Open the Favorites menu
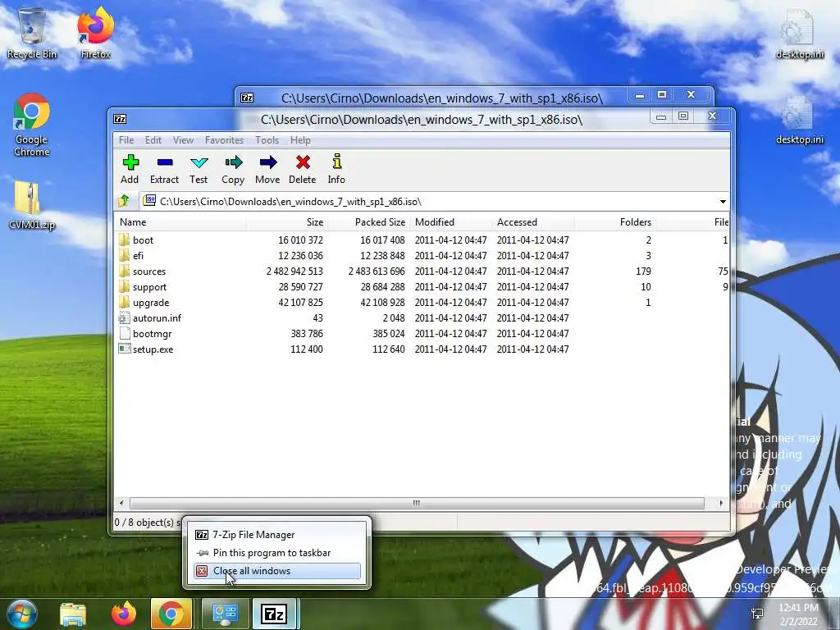The image size is (840, 630). pyautogui.click(x=224, y=139)
